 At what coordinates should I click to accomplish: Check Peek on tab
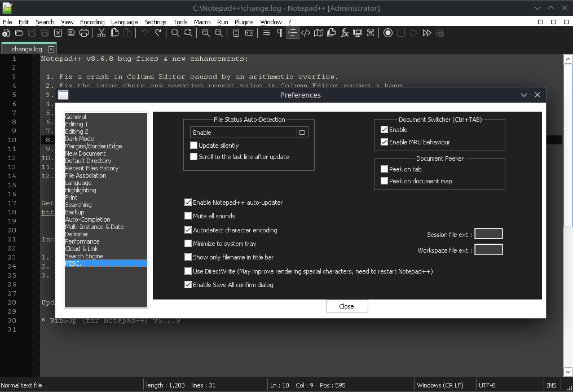(x=384, y=169)
